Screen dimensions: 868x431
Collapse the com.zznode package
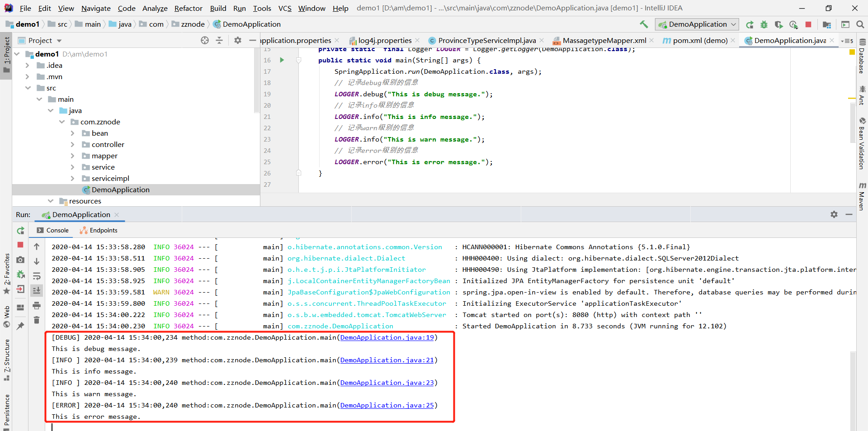61,122
